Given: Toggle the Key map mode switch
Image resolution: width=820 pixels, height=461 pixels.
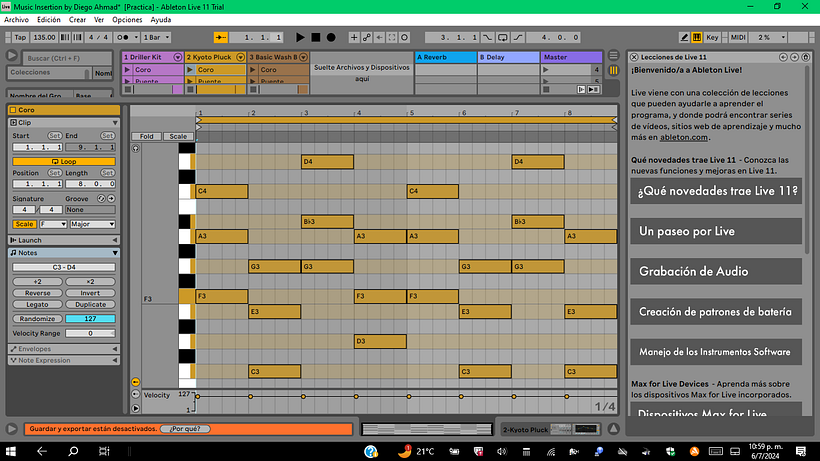Looking at the screenshot, I should [712, 37].
